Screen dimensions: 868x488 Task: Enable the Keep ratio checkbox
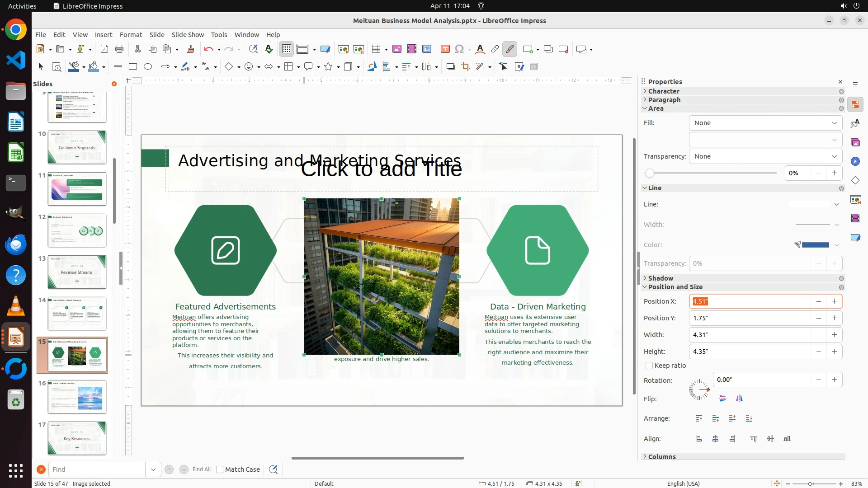click(649, 366)
